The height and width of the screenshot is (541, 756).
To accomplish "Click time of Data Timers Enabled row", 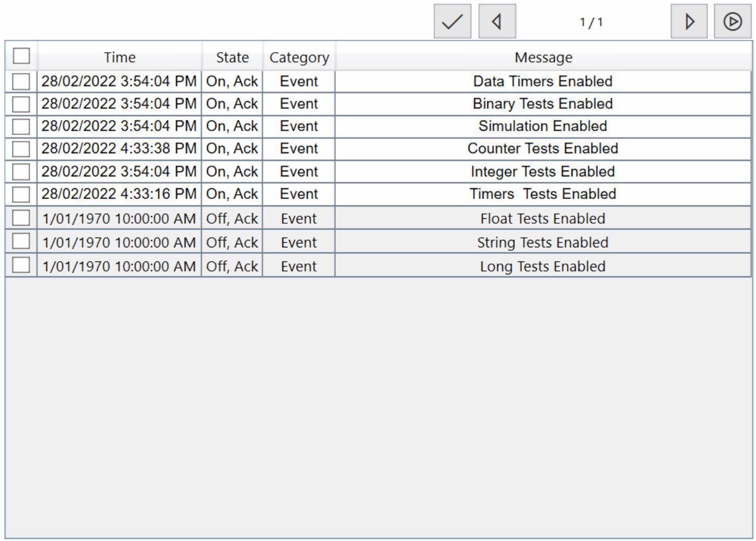I will (119, 81).
